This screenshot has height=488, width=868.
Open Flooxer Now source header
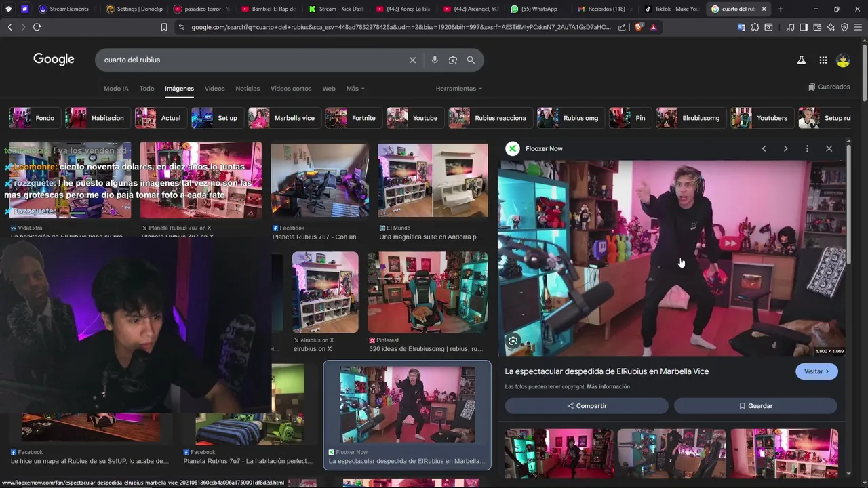tap(534, 148)
